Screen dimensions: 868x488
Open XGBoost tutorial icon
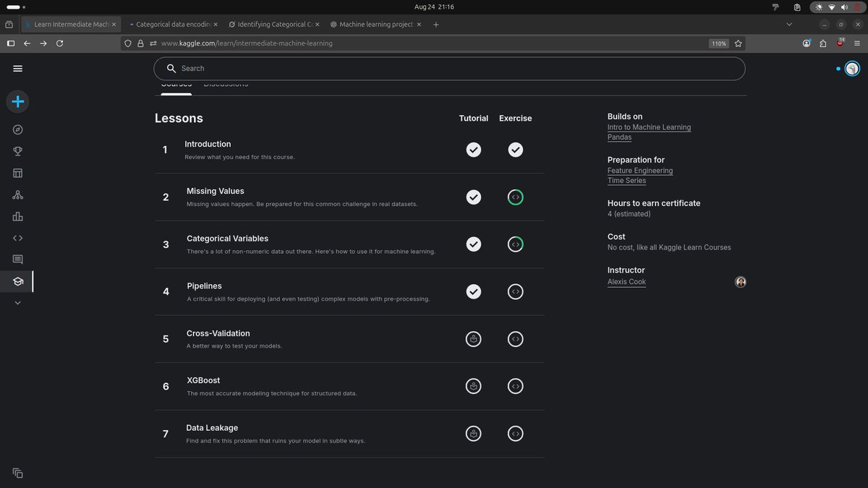click(x=474, y=386)
